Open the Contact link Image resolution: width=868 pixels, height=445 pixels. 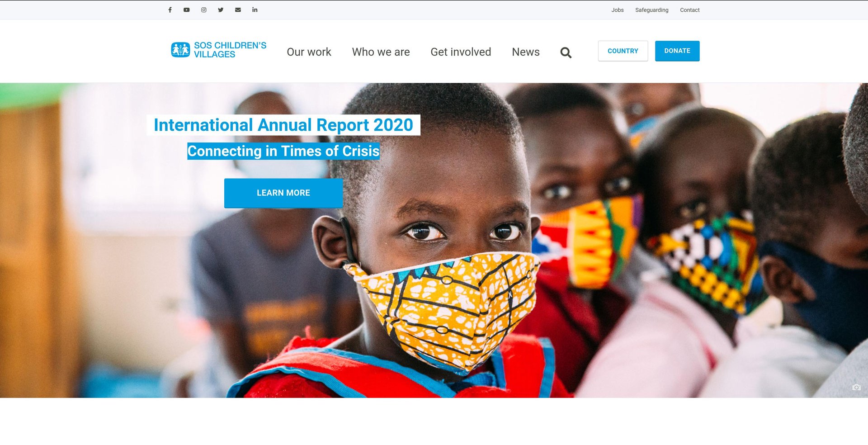click(689, 10)
